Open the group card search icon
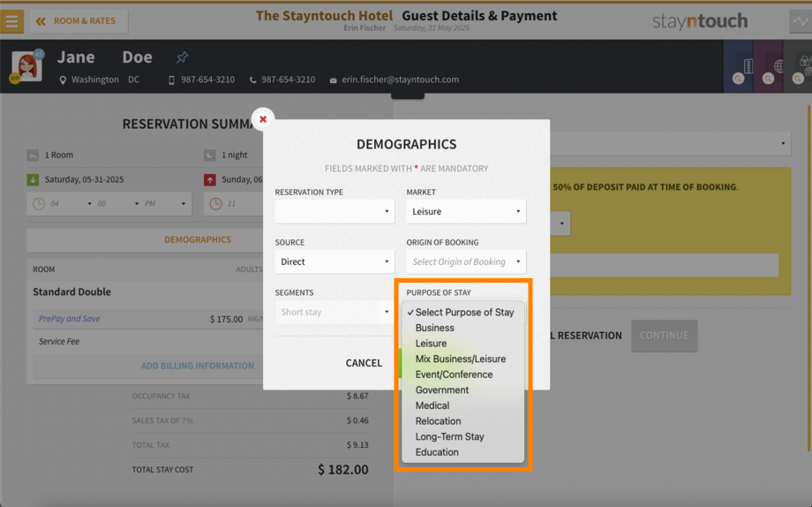This screenshot has height=507, width=812. (x=799, y=79)
